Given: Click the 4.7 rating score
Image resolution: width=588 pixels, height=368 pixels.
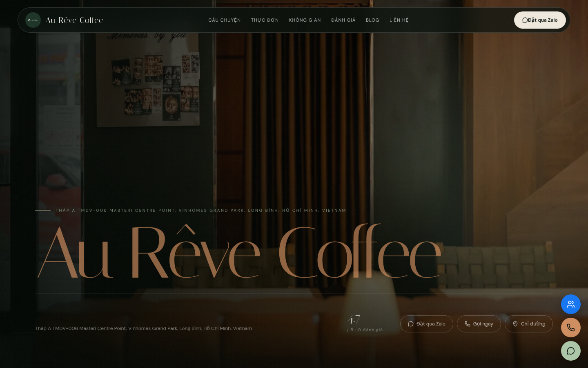Looking at the screenshot, I should pyautogui.click(x=354, y=319).
